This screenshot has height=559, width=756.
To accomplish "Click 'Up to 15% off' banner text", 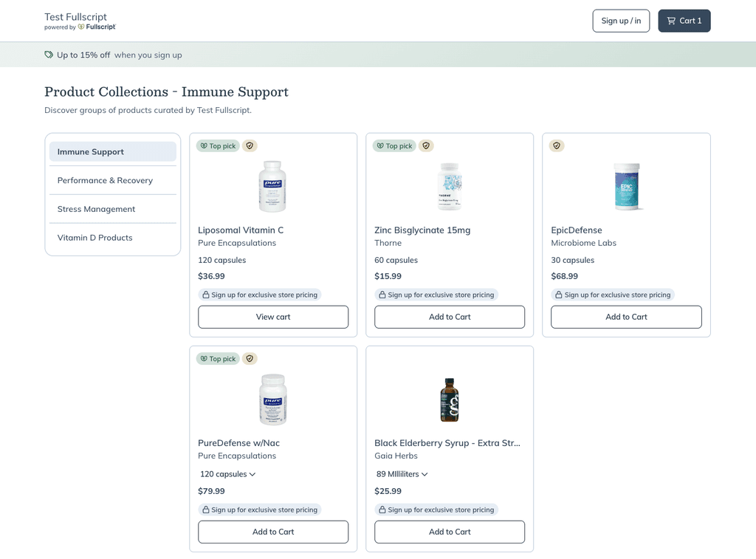I will pos(83,55).
